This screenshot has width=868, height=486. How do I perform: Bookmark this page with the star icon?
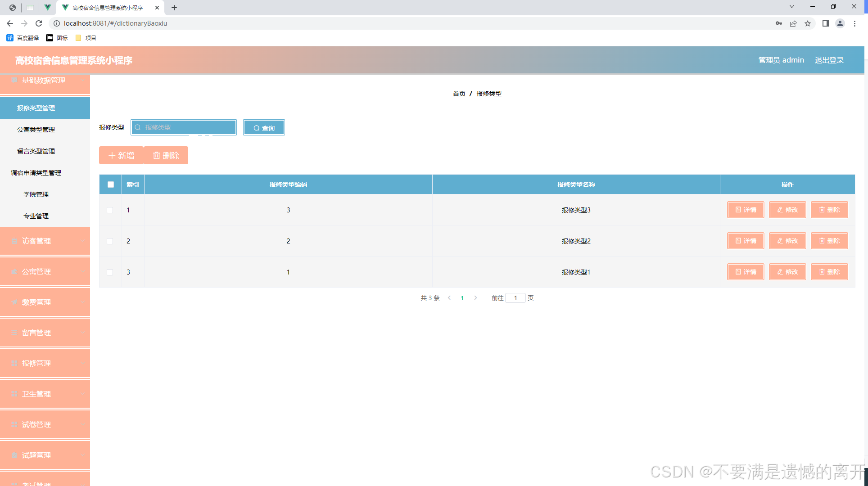tap(808, 23)
